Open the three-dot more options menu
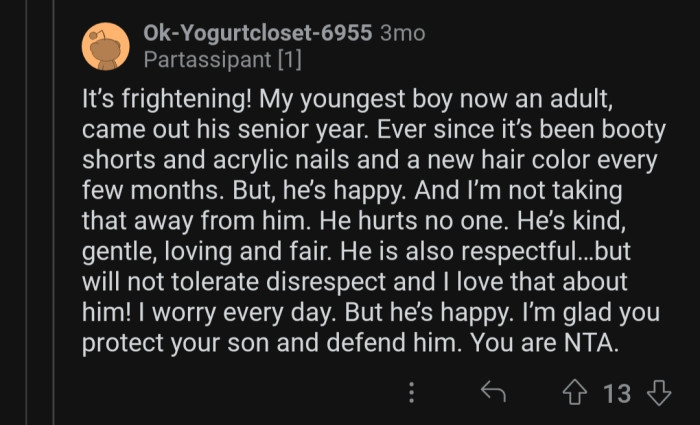The image size is (700, 425). point(411,393)
